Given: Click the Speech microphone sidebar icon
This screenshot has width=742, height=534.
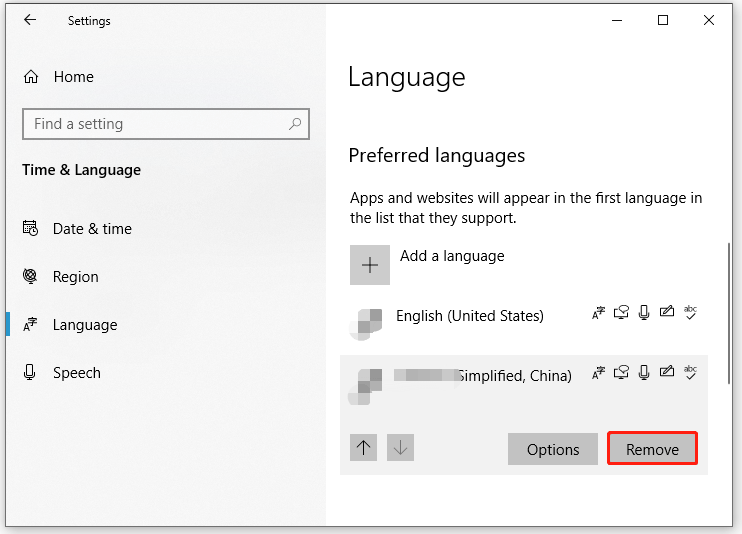Looking at the screenshot, I should tap(29, 373).
